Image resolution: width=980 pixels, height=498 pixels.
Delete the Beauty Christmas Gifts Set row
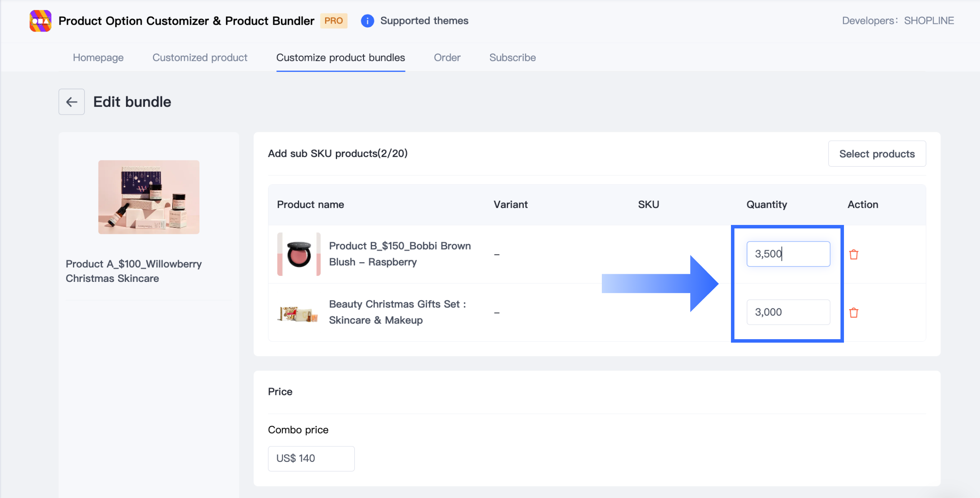(x=854, y=313)
